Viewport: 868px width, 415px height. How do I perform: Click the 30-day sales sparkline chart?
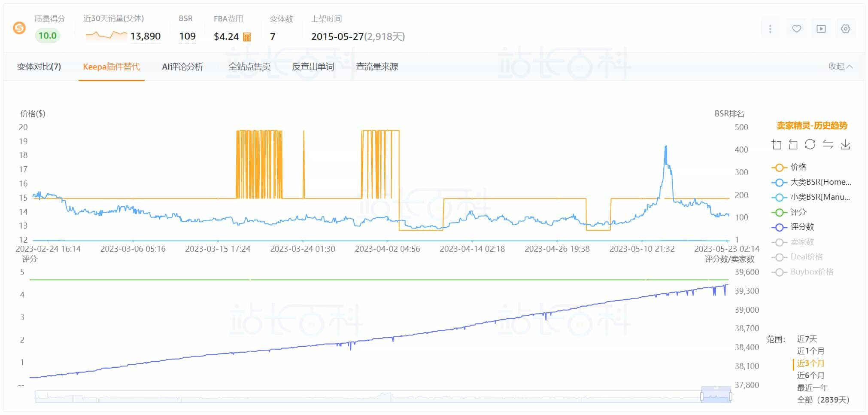click(106, 36)
